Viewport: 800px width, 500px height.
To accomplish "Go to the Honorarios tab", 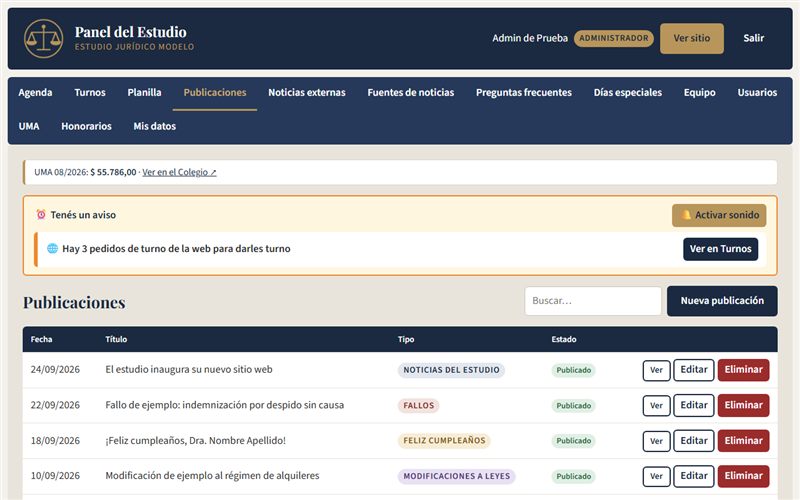I will click(x=86, y=126).
